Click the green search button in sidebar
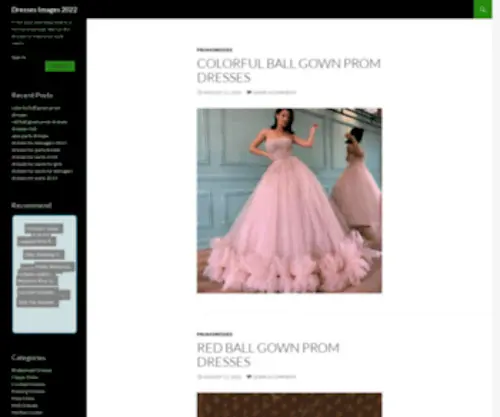 point(60,66)
